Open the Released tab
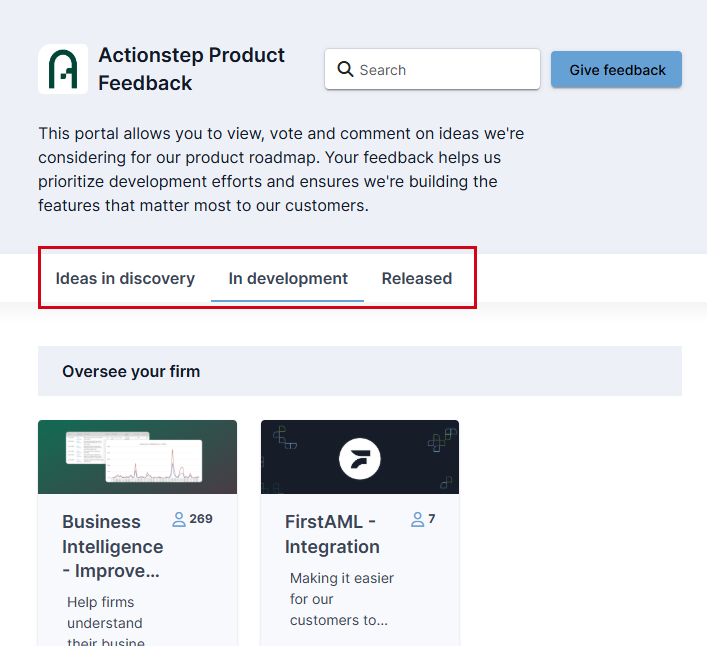This screenshot has width=707, height=646. pyautogui.click(x=417, y=279)
